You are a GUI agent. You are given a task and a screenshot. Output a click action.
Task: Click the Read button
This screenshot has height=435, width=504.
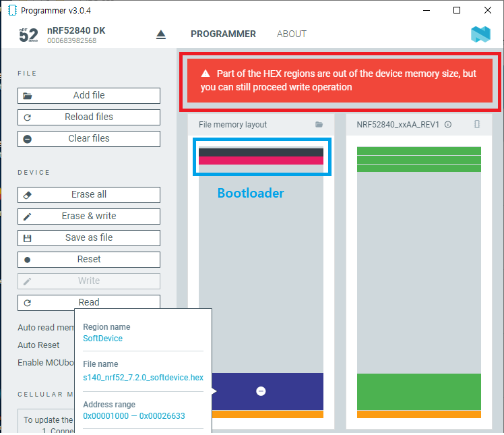click(x=89, y=302)
